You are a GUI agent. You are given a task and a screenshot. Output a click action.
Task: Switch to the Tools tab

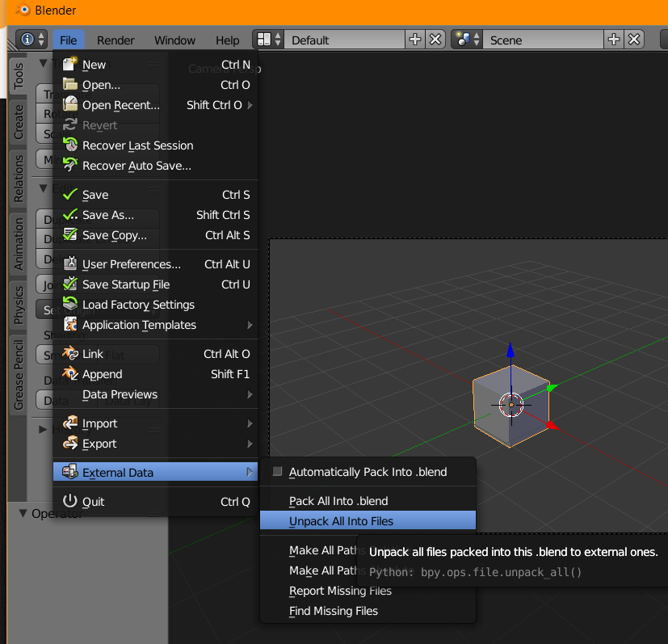tap(18, 76)
